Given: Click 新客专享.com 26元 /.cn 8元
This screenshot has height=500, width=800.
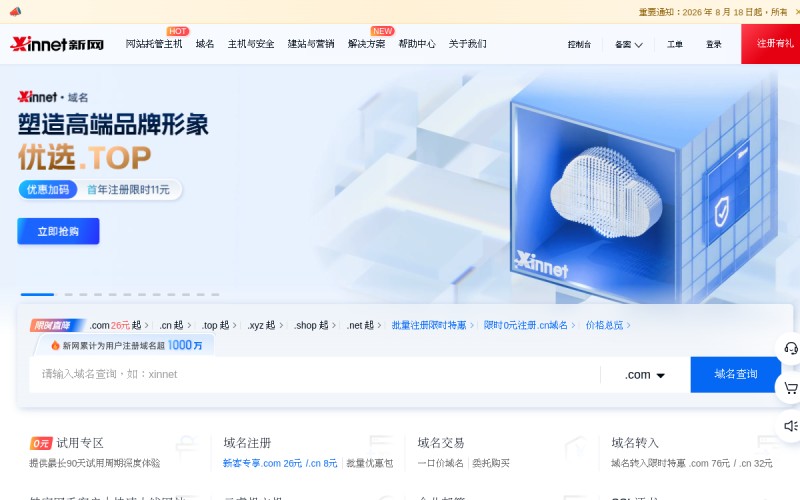Looking at the screenshot, I should pyautogui.click(x=280, y=463).
